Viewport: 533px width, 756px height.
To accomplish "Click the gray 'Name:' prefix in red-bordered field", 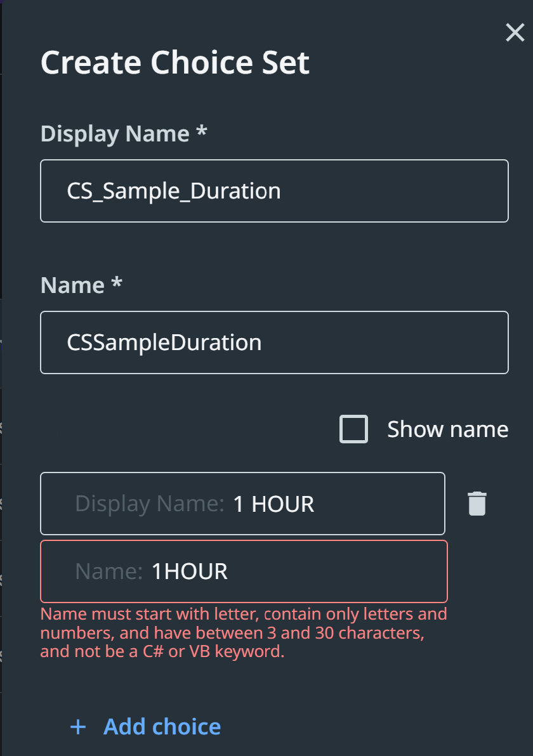I will pyautogui.click(x=109, y=571).
